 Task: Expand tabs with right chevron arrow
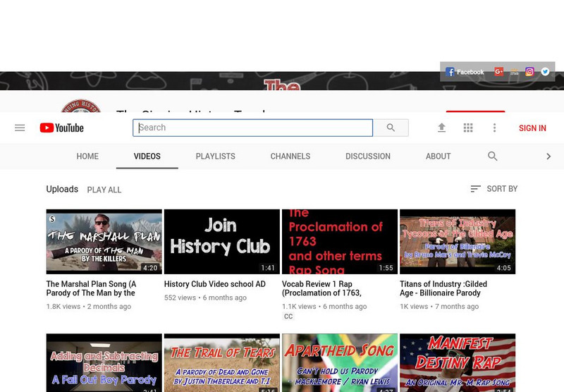[548, 156]
